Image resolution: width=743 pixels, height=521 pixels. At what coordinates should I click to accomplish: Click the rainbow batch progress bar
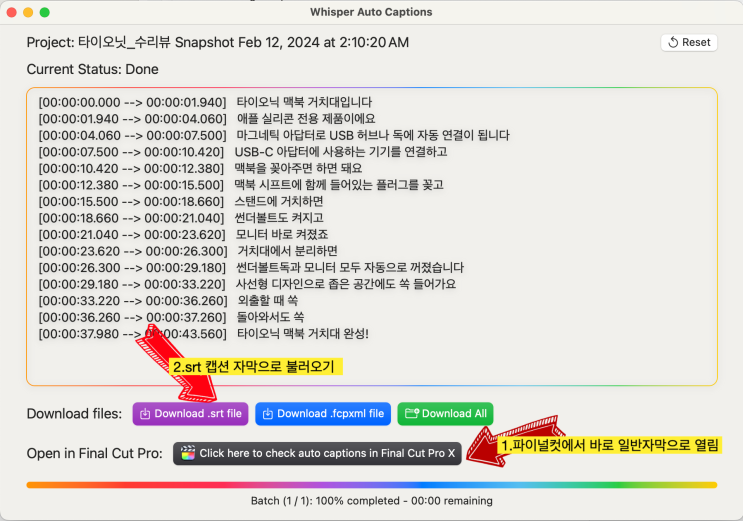point(372,485)
